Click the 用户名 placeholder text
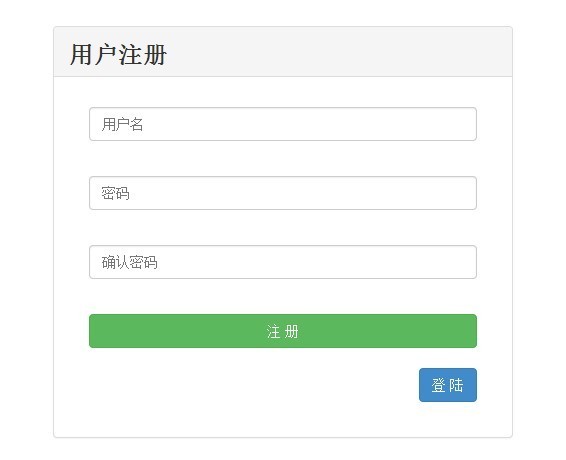 pos(122,124)
